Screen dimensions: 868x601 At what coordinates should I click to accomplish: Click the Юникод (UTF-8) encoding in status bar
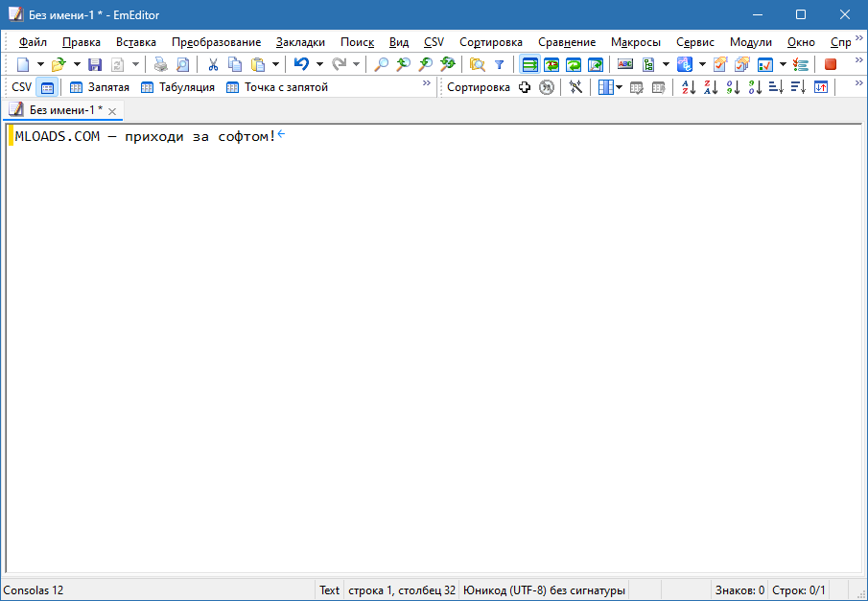click(x=544, y=590)
